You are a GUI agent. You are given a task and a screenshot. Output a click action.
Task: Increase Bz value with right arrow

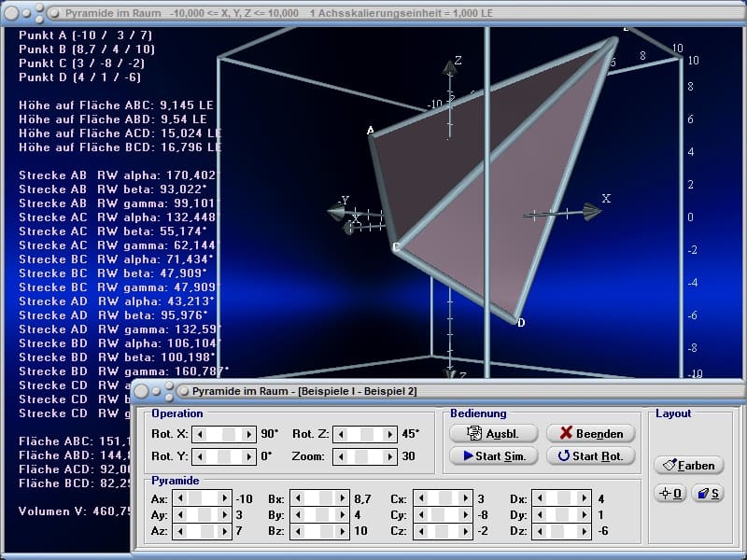(342, 531)
